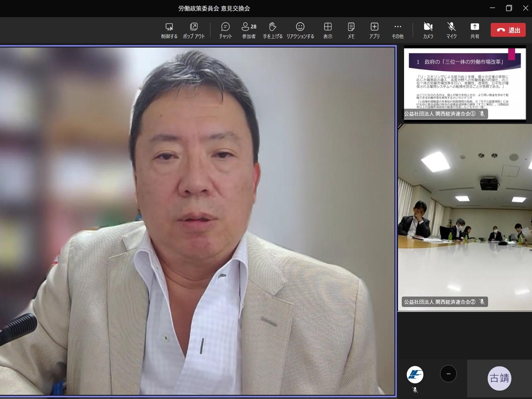Raise your hand with 手を上げる
532x399 pixels.
(272, 30)
